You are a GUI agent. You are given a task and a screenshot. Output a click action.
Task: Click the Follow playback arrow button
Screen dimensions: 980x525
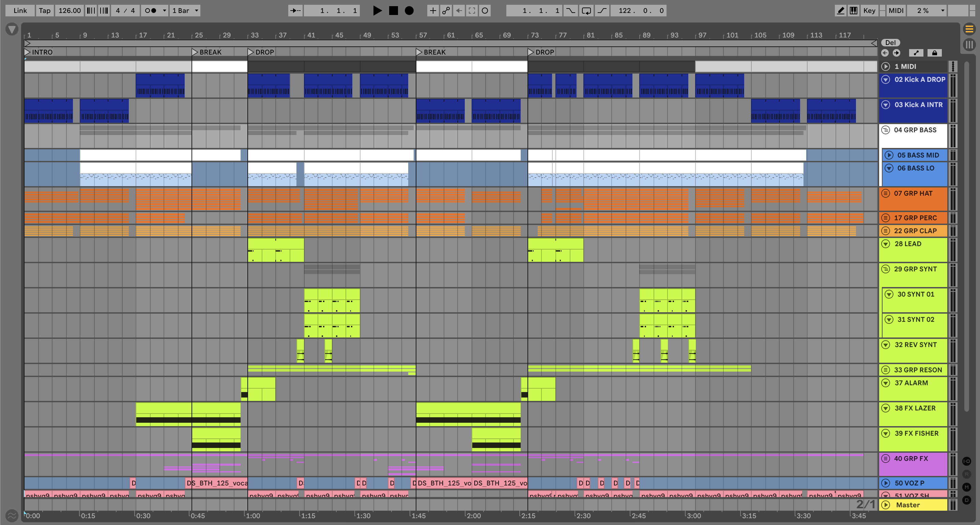295,11
